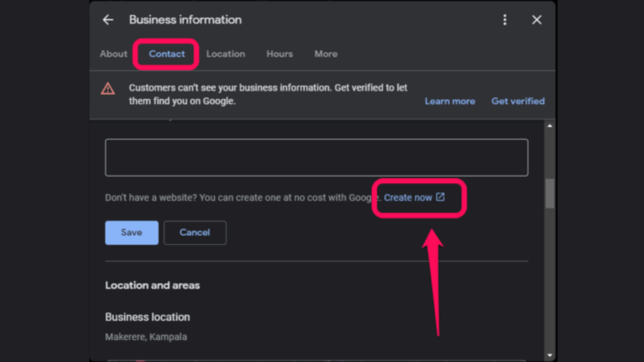644x362 pixels.
Task: Click the scrollbar down arrow
Action: (550, 356)
